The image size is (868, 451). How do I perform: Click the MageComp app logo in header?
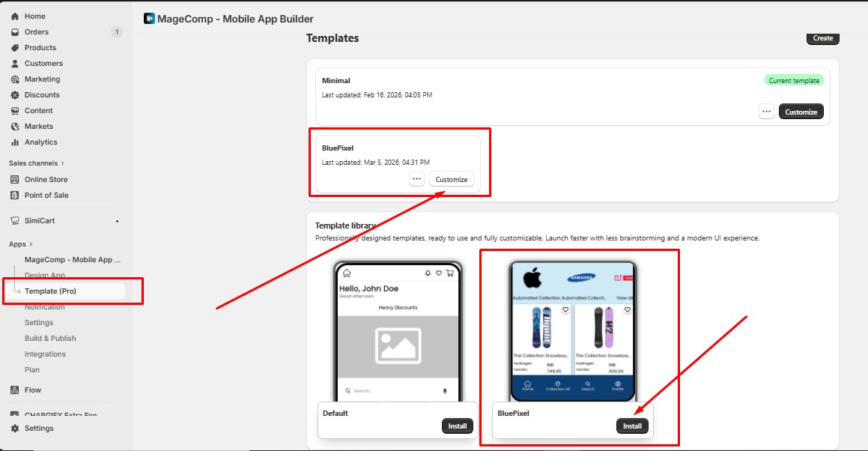[x=149, y=19]
